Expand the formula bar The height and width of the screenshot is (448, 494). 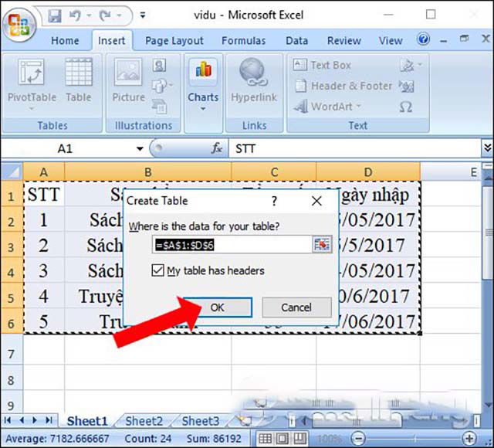(x=488, y=148)
